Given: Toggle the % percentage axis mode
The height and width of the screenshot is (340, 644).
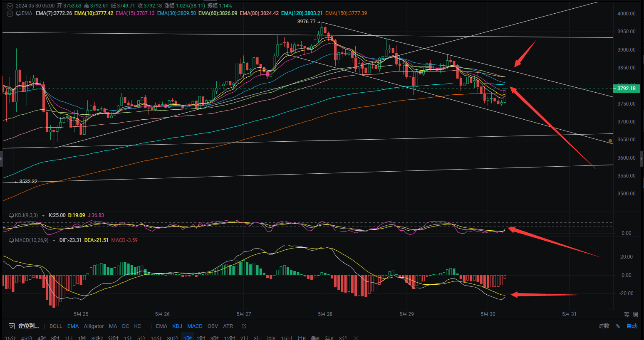Looking at the screenshot, I should click(x=618, y=326).
